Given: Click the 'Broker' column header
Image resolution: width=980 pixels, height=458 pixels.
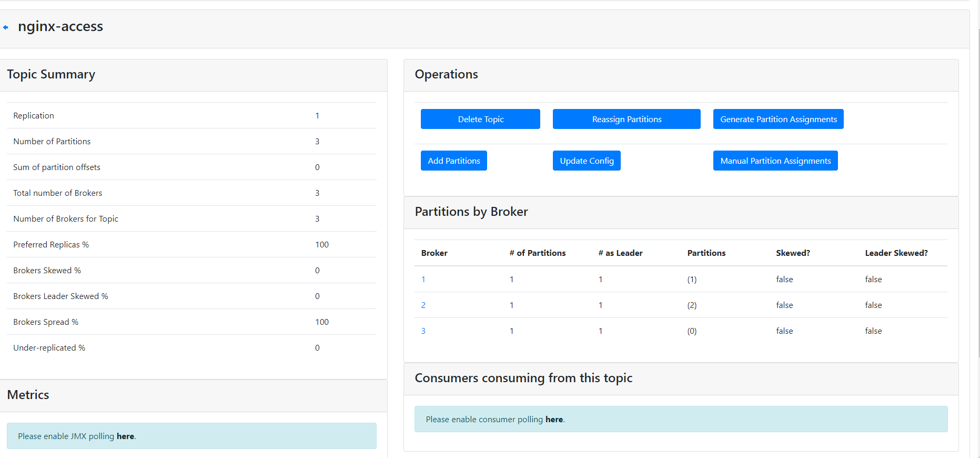Looking at the screenshot, I should 434,253.
